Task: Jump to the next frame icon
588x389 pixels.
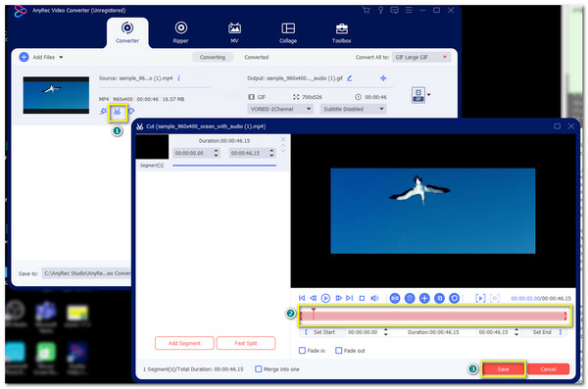Action: coord(338,298)
